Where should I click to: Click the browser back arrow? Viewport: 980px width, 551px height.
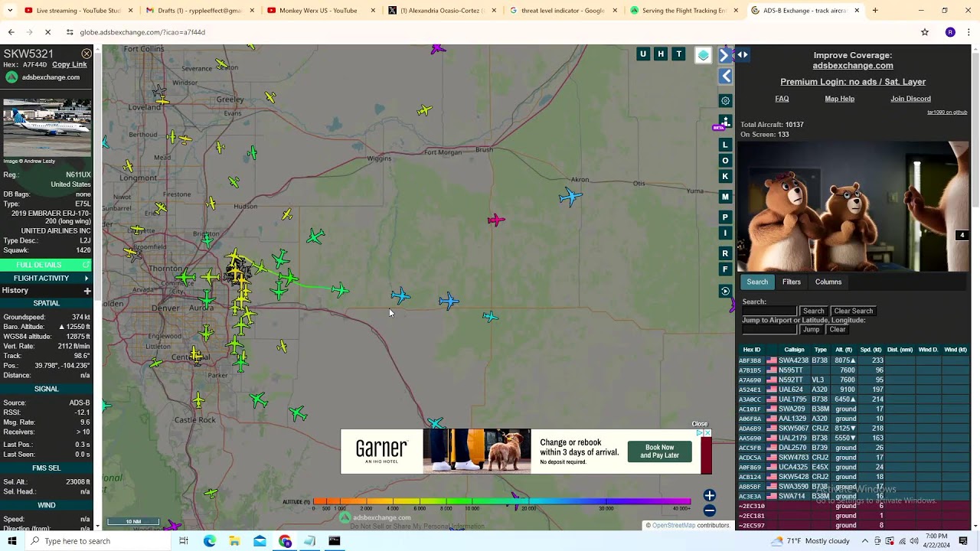point(11,32)
